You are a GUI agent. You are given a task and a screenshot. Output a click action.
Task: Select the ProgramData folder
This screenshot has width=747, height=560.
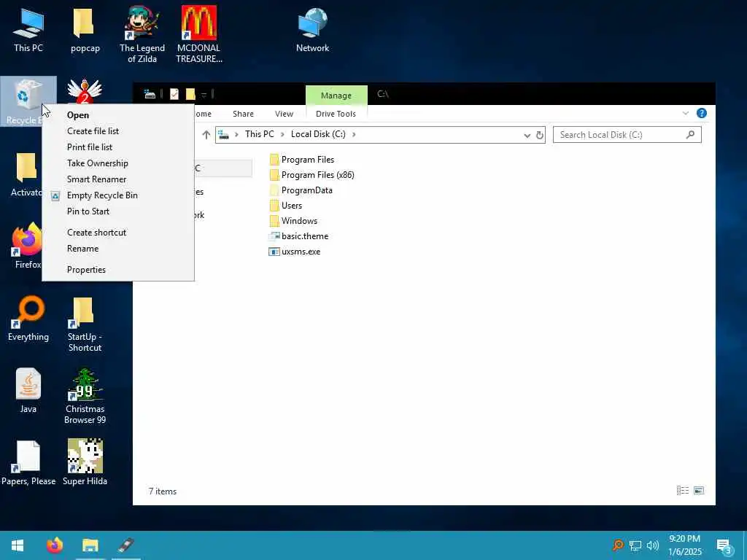301,190
